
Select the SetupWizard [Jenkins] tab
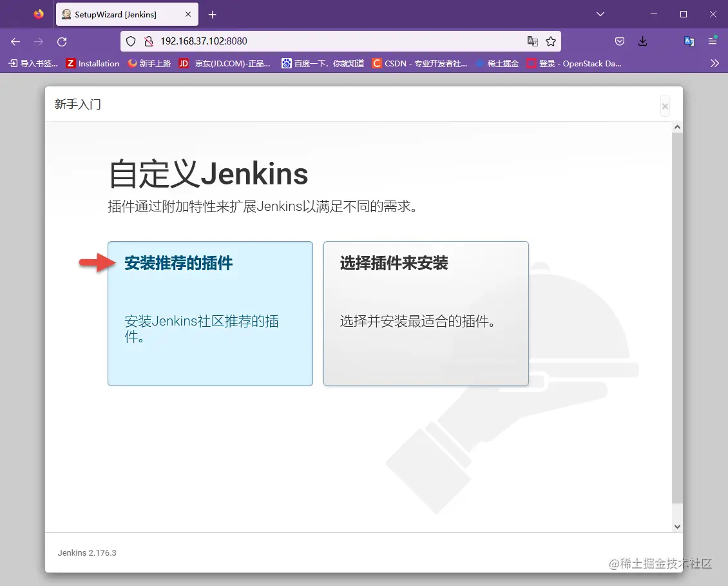(127, 14)
